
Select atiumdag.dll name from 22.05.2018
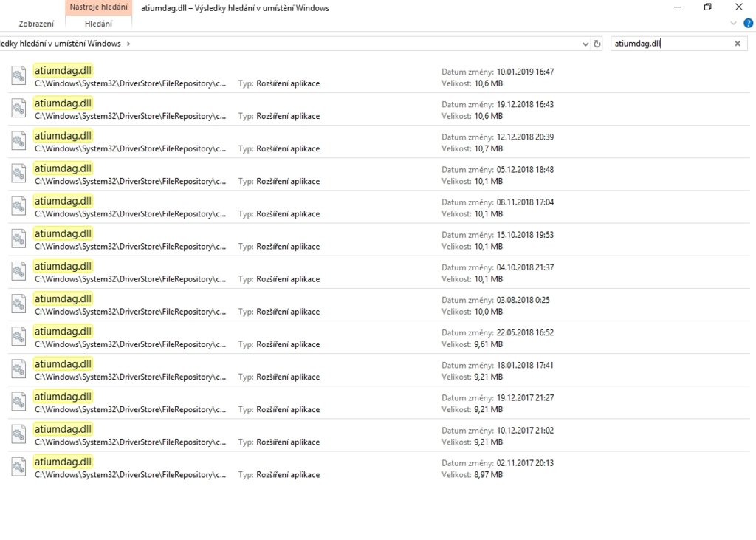63,331
